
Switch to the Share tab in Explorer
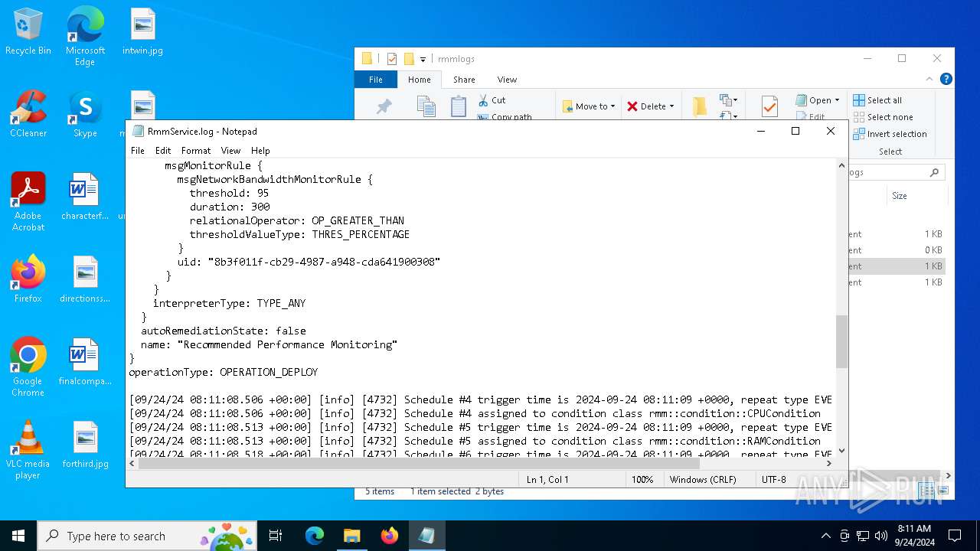point(464,80)
